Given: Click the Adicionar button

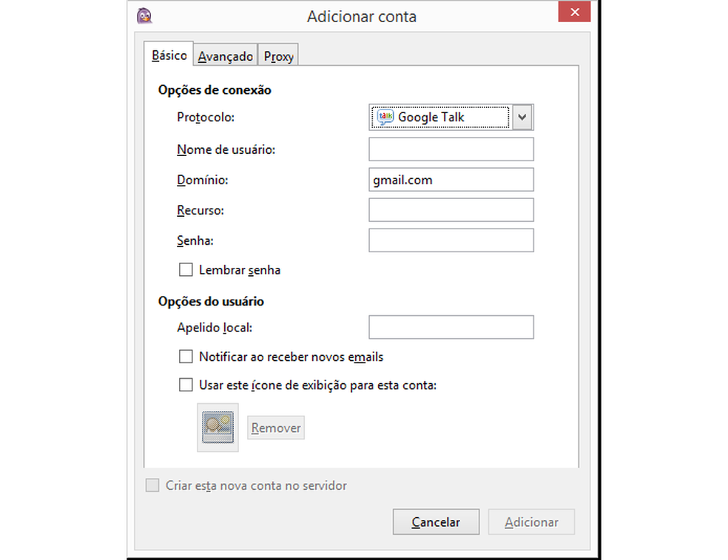Looking at the screenshot, I should (x=531, y=522).
